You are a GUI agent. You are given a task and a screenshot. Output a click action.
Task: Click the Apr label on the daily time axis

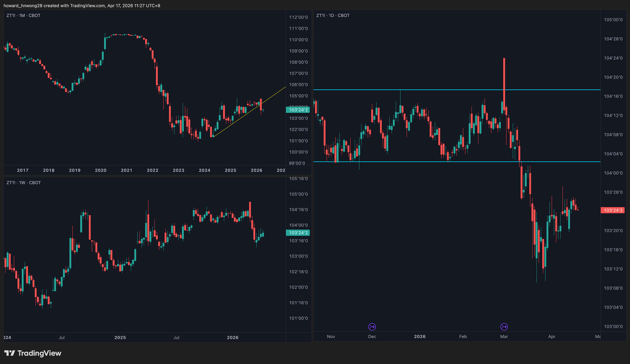click(552, 336)
